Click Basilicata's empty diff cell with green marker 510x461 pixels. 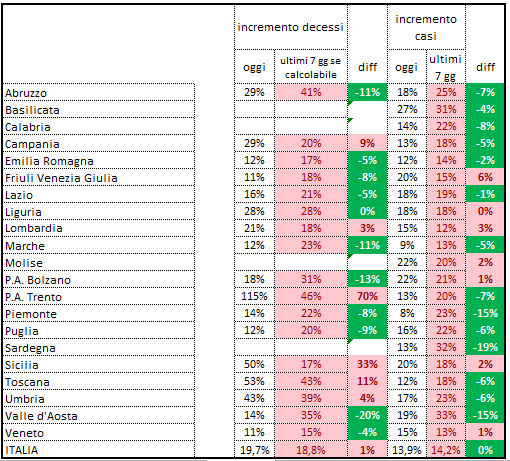point(367,109)
